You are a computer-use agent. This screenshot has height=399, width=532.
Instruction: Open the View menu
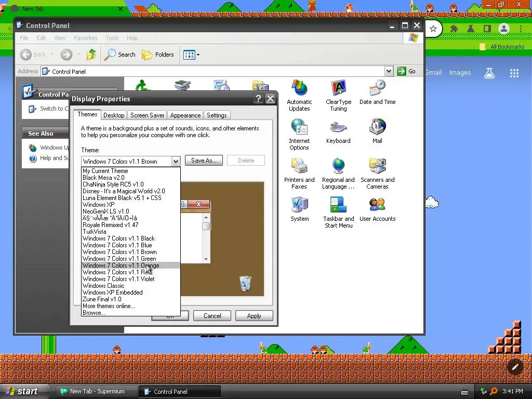[x=60, y=38]
